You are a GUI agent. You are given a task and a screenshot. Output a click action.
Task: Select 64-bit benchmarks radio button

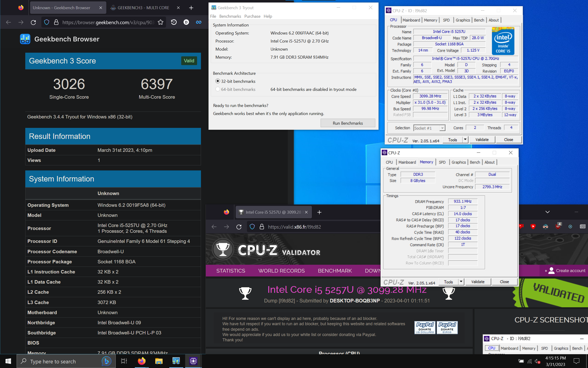(218, 89)
